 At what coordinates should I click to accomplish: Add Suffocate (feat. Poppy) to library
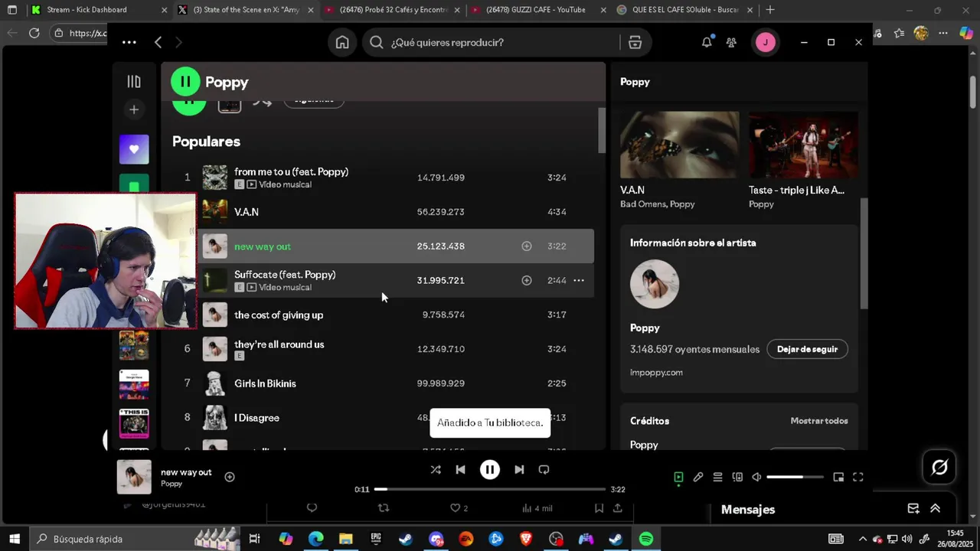[526, 281]
